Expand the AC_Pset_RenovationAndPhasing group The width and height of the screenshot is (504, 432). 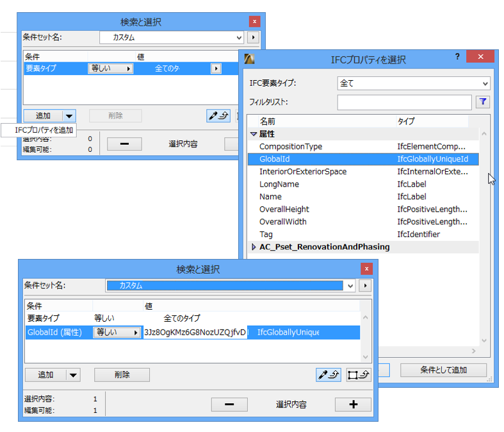pyautogui.click(x=254, y=247)
